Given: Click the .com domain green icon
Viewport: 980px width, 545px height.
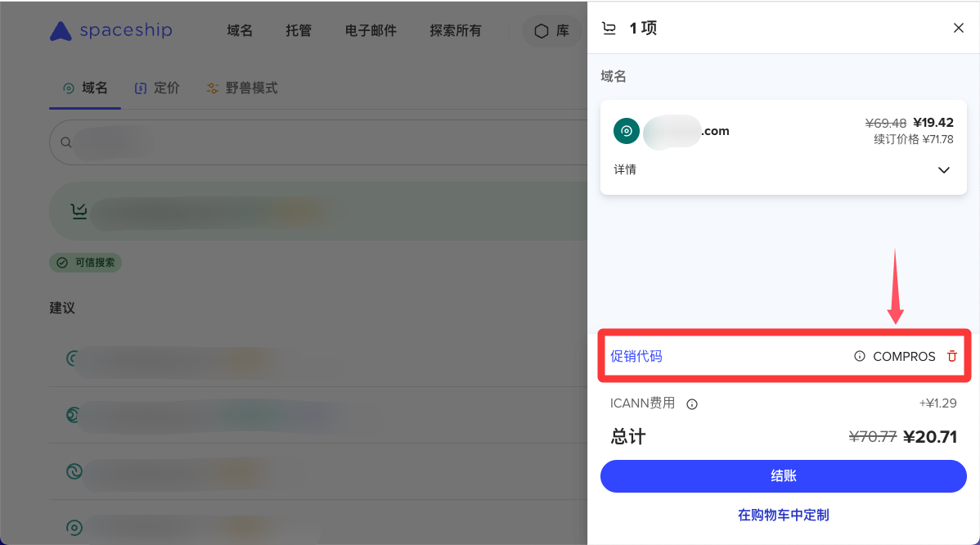Looking at the screenshot, I should 627,131.
